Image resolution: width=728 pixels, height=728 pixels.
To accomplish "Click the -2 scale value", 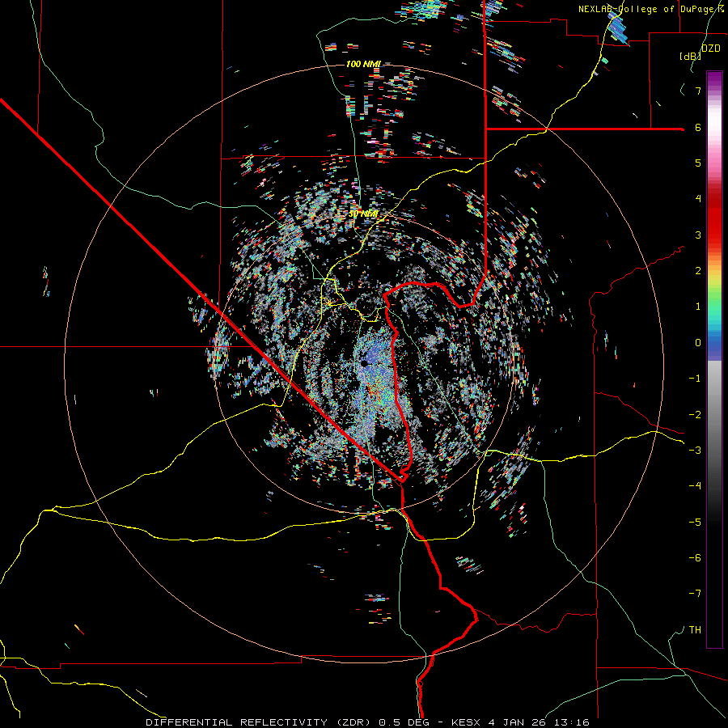I will click(695, 414).
